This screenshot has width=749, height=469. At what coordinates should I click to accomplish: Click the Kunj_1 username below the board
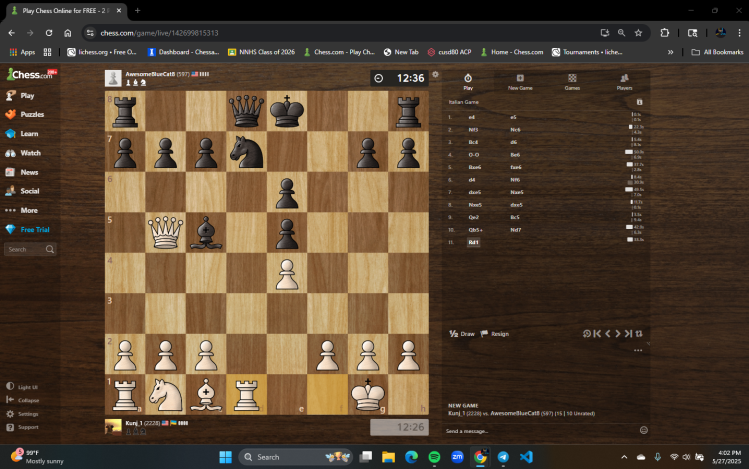[x=134, y=423]
